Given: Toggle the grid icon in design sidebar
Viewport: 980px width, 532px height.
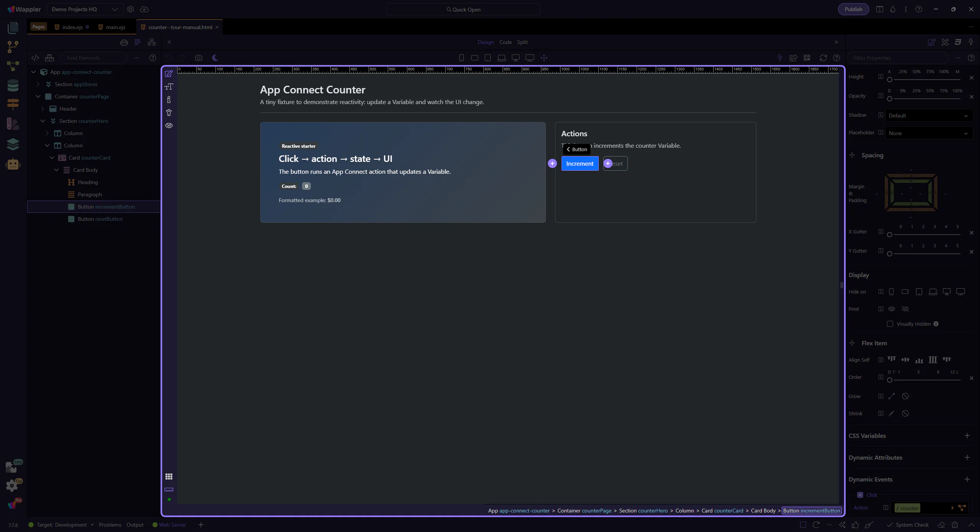Looking at the screenshot, I should [x=169, y=477].
